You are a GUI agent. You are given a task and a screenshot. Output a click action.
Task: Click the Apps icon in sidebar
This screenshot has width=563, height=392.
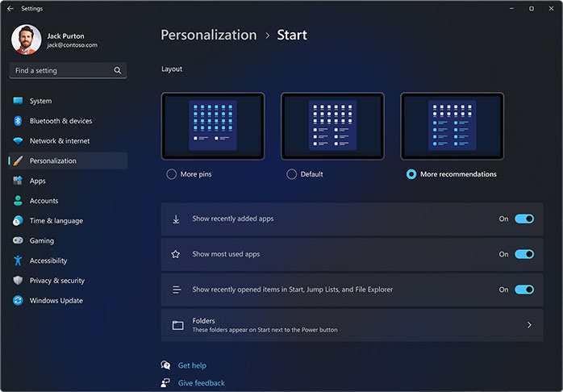point(18,181)
